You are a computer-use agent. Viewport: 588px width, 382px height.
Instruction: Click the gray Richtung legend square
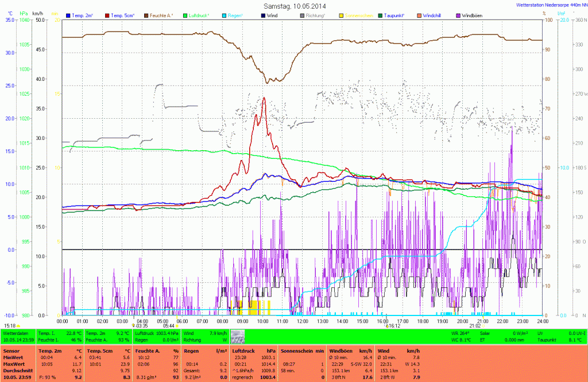(x=303, y=15)
